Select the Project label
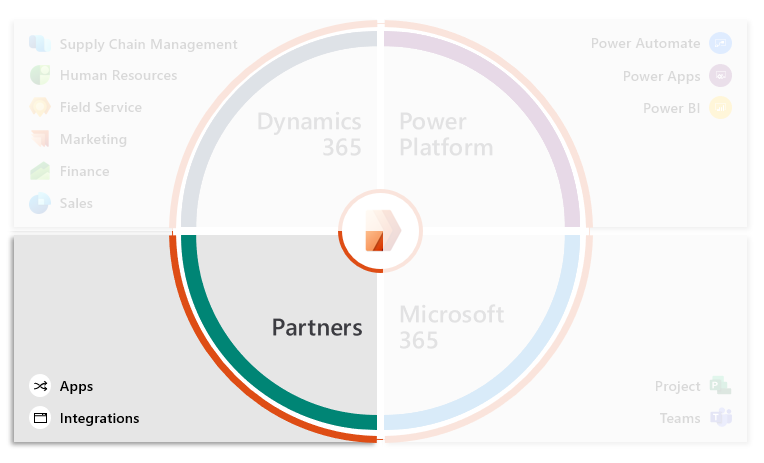Viewport: 764px width, 463px height. click(x=678, y=386)
